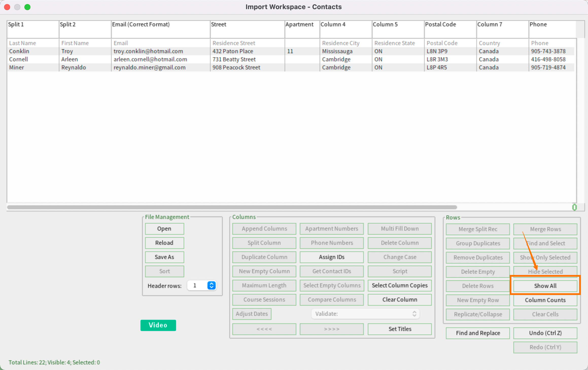This screenshot has height=370, width=588.
Task: Move column right with >>>> button
Action: tap(332, 329)
